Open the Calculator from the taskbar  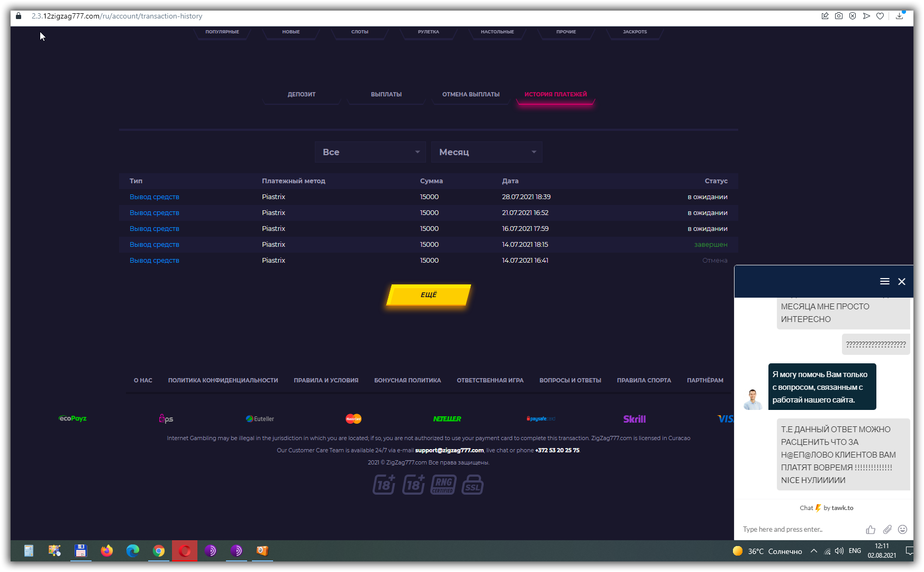coord(29,551)
